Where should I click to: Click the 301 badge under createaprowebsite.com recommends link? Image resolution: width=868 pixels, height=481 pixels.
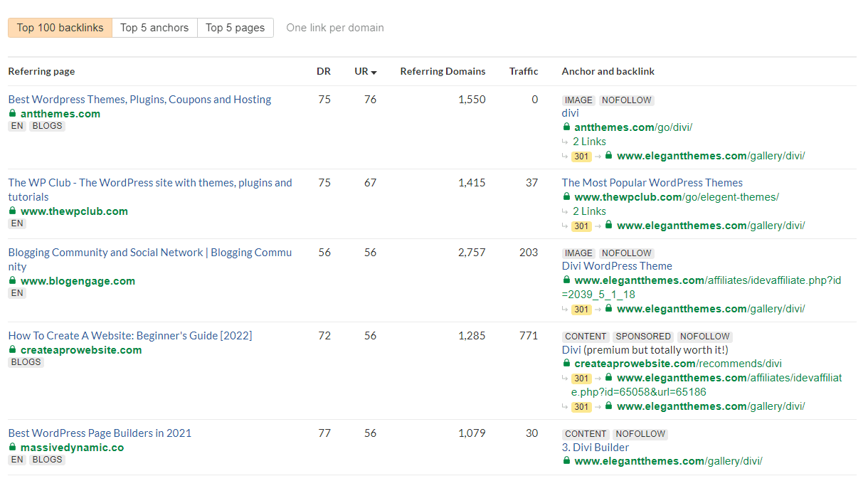tap(581, 378)
